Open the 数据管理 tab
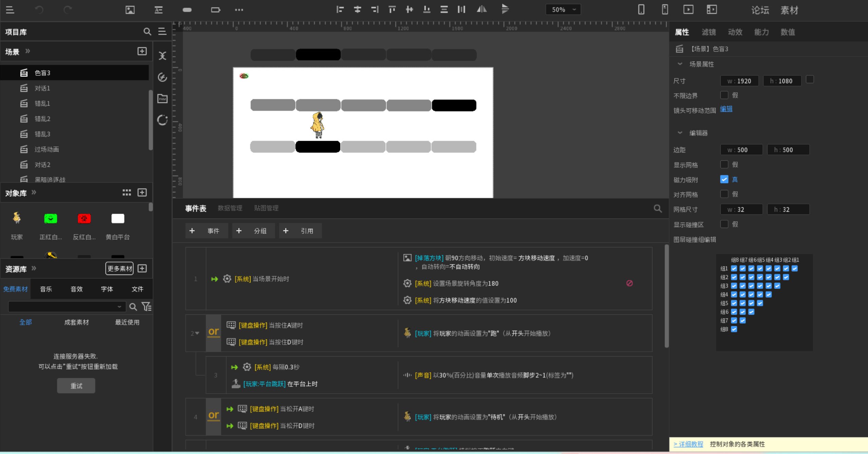Image resolution: width=868 pixels, height=454 pixels. 230,208
